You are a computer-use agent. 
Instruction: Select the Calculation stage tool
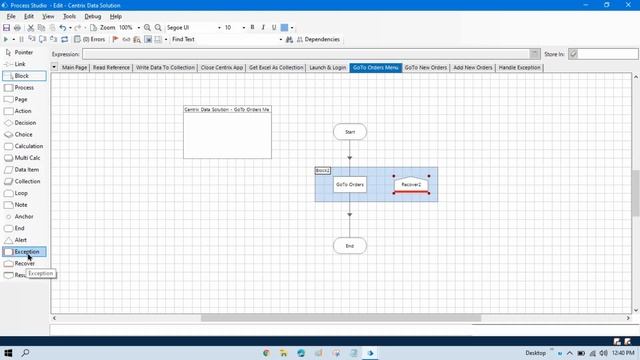click(x=24, y=146)
